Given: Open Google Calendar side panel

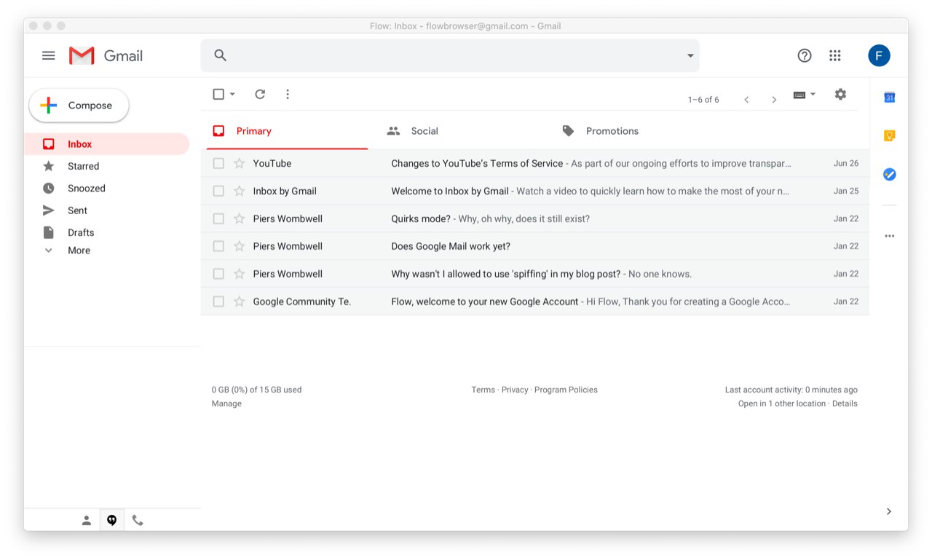Looking at the screenshot, I should tap(889, 98).
